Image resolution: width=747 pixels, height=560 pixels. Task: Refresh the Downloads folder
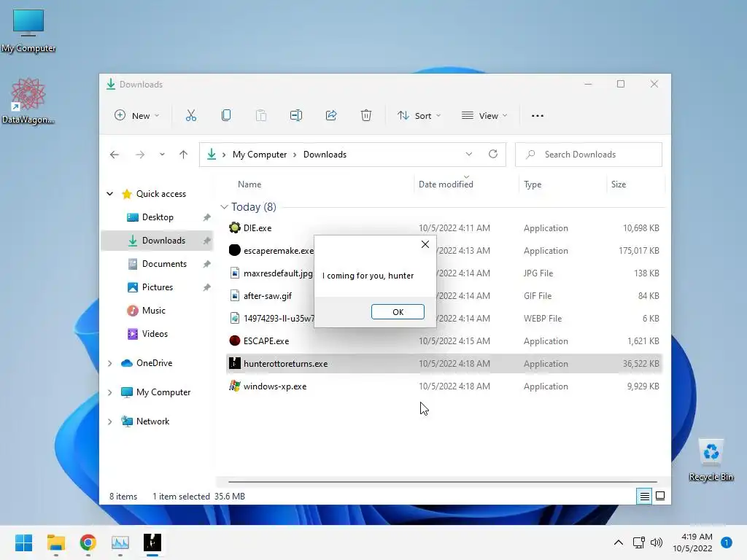[x=493, y=154]
